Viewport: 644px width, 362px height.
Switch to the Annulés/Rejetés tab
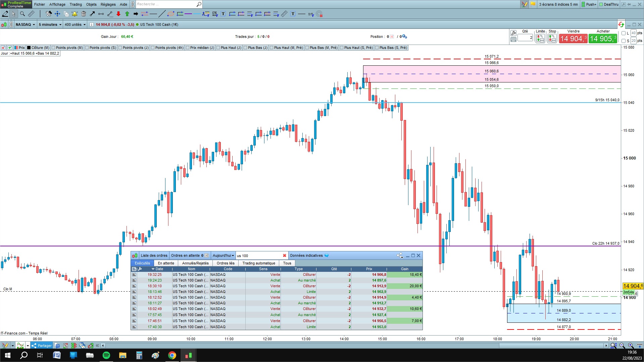[195, 263]
